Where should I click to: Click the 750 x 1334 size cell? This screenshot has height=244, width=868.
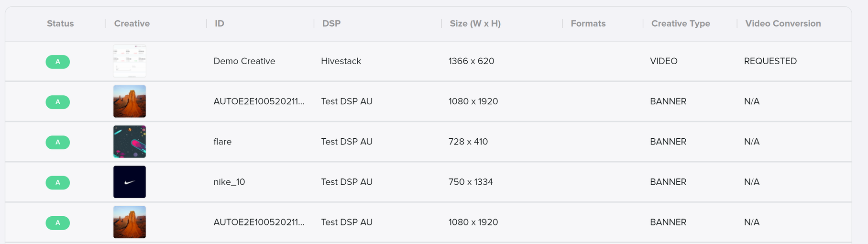point(471,182)
